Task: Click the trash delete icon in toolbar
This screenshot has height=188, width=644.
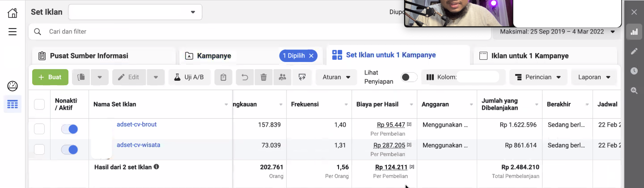Action: tap(263, 77)
